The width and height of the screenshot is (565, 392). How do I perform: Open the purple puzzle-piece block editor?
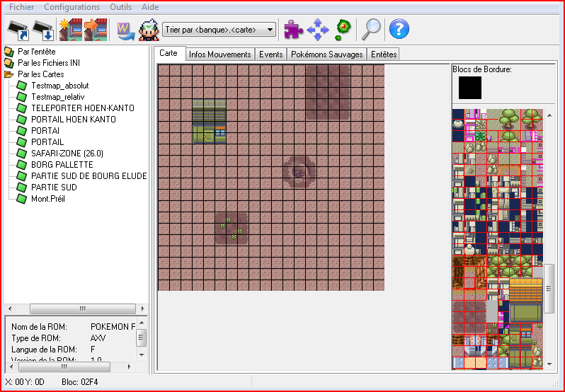click(x=293, y=29)
